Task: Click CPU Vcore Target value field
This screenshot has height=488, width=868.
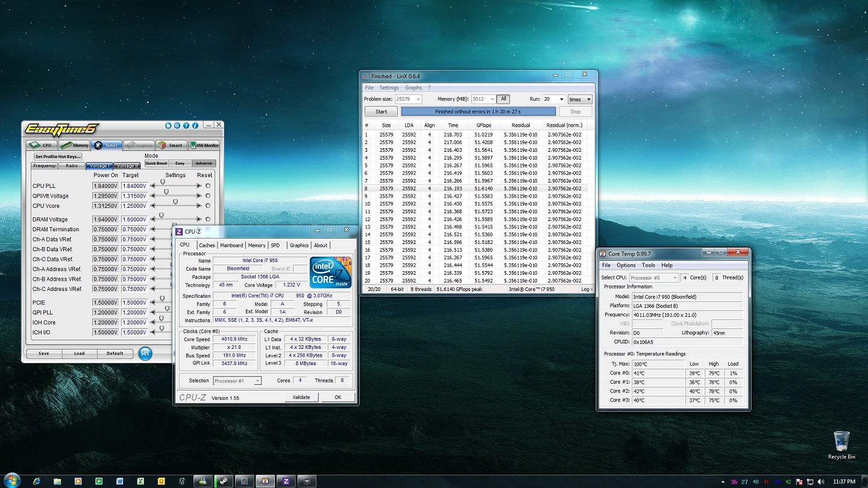Action: 134,206
